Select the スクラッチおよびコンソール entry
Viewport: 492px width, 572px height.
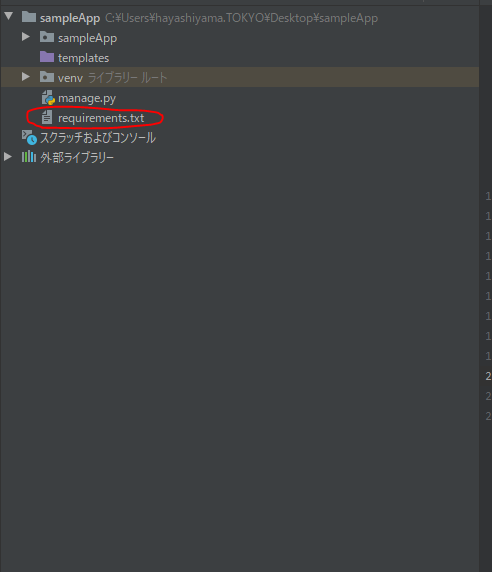pyautogui.click(x=98, y=138)
